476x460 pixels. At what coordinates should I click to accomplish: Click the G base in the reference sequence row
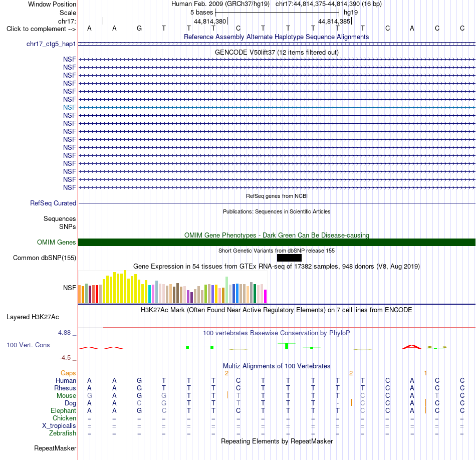[139, 28]
